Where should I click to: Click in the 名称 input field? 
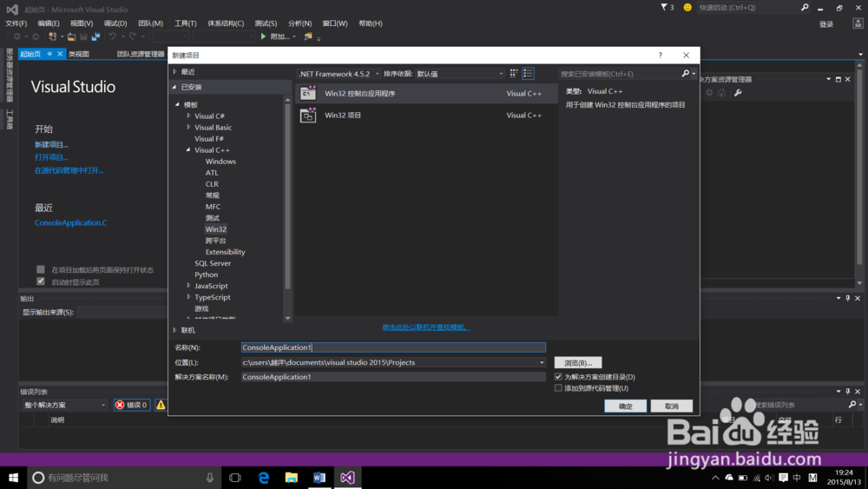[x=393, y=347]
